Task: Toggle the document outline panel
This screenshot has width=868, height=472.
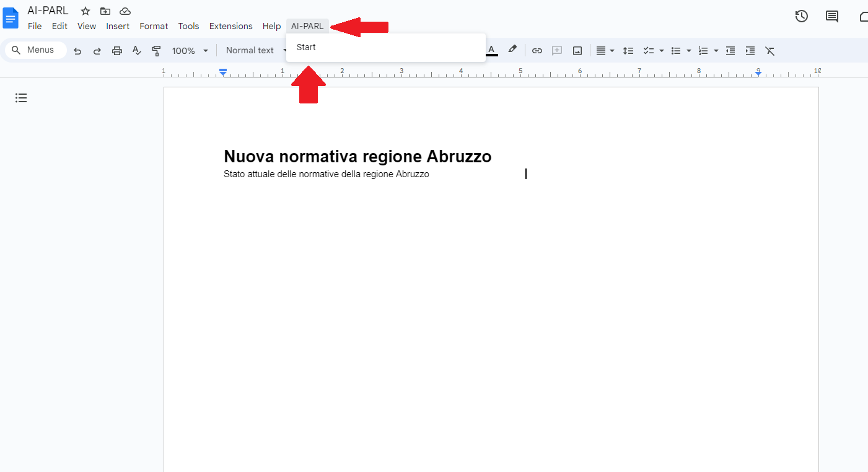Action: click(21, 98)
